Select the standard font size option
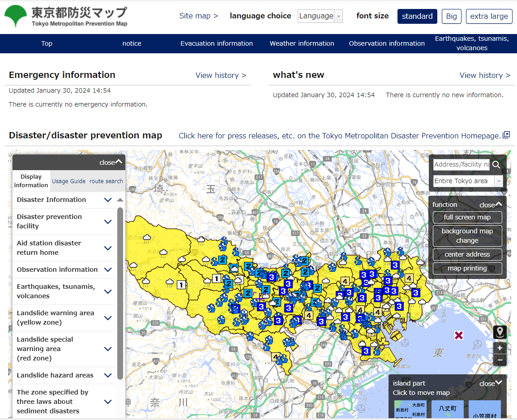Image resolution: width=517 pixels, height=420 pixels. pos(417,16)
